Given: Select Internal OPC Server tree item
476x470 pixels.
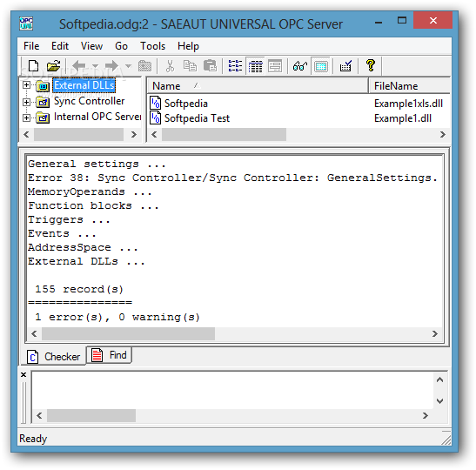Looking at the screenshot, I should pos(97,117).
